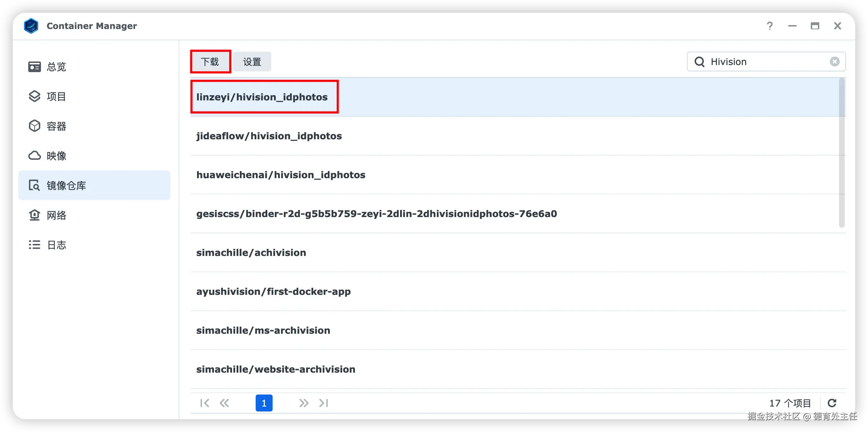Refresh the registry results list
This screenshot has width=868, height=432.
[832, 403]
